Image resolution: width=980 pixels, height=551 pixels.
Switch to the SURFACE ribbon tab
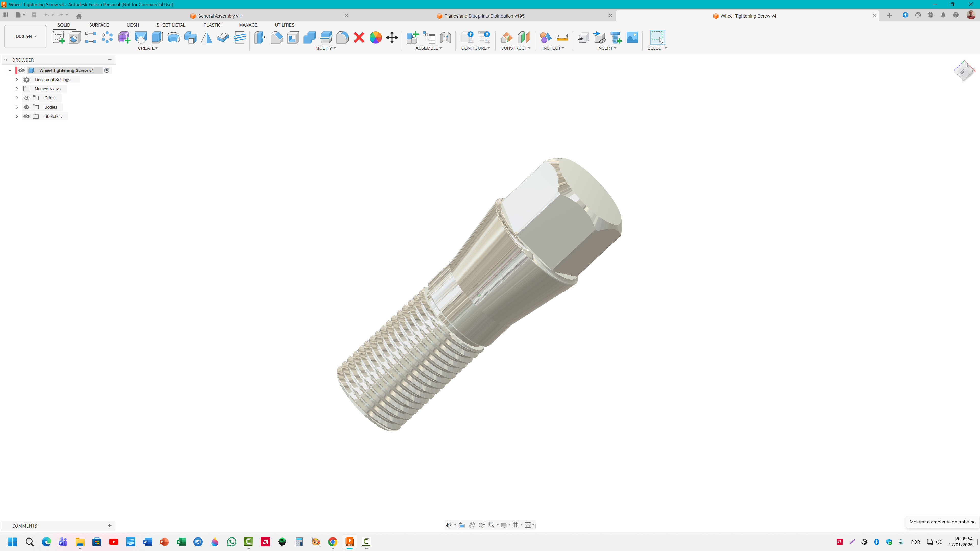pos(99,25)
